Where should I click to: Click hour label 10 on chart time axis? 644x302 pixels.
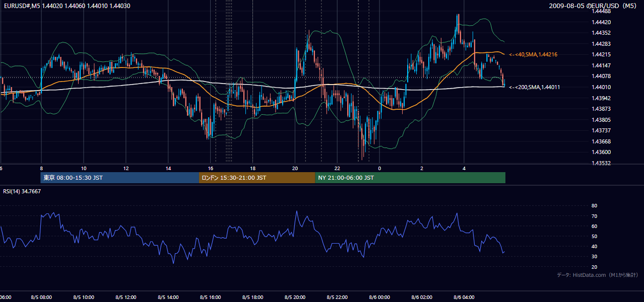(84, 169)
